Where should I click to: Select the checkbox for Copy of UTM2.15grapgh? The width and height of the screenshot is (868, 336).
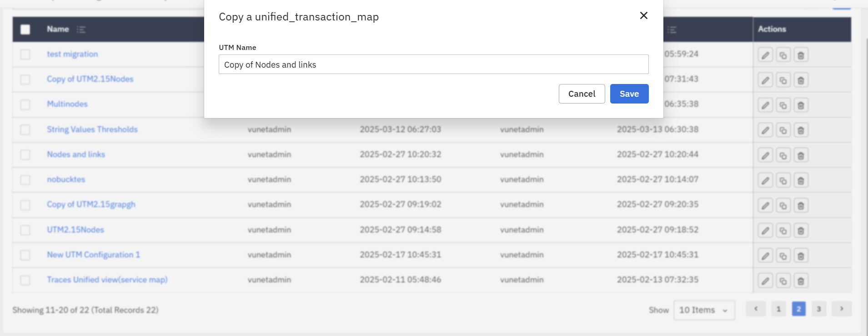[x=25, y=205]
